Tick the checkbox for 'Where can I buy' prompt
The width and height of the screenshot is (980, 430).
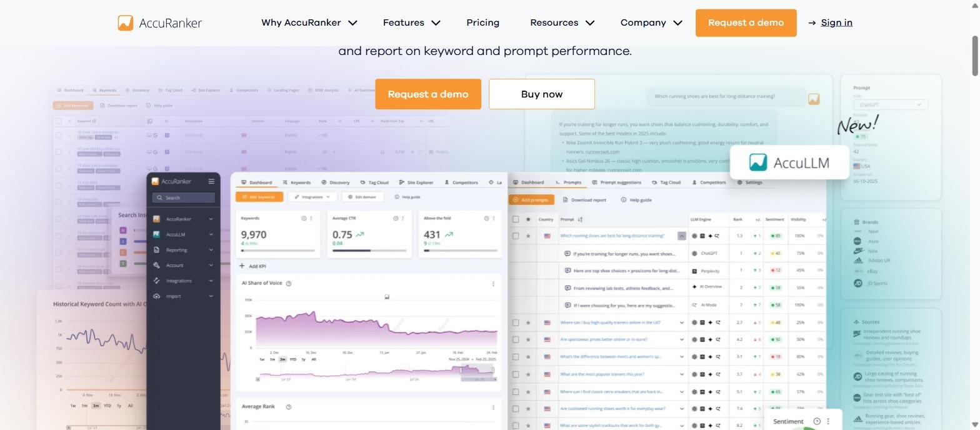pyautogui.click(x=516, y=322)
